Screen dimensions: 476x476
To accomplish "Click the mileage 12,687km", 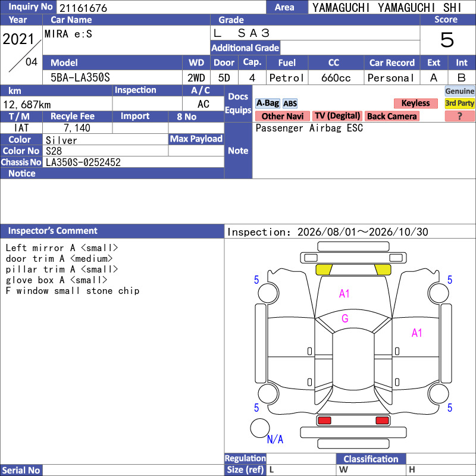I will pos(27,105).
